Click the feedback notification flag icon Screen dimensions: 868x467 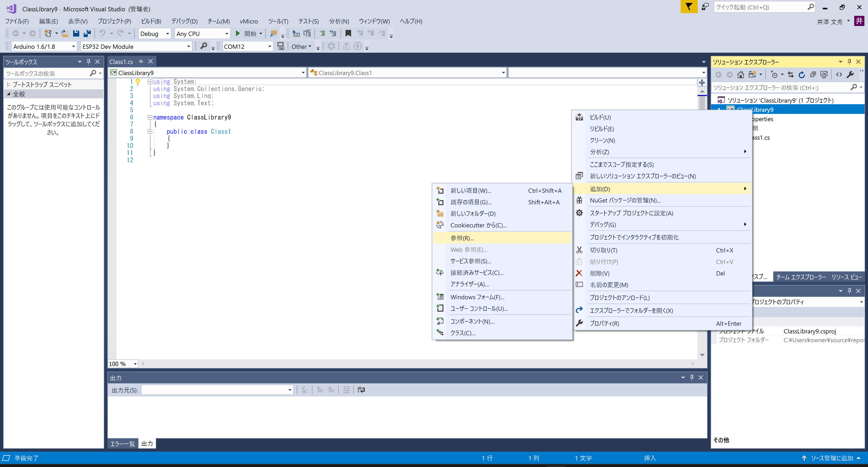(x=689, y=7)
